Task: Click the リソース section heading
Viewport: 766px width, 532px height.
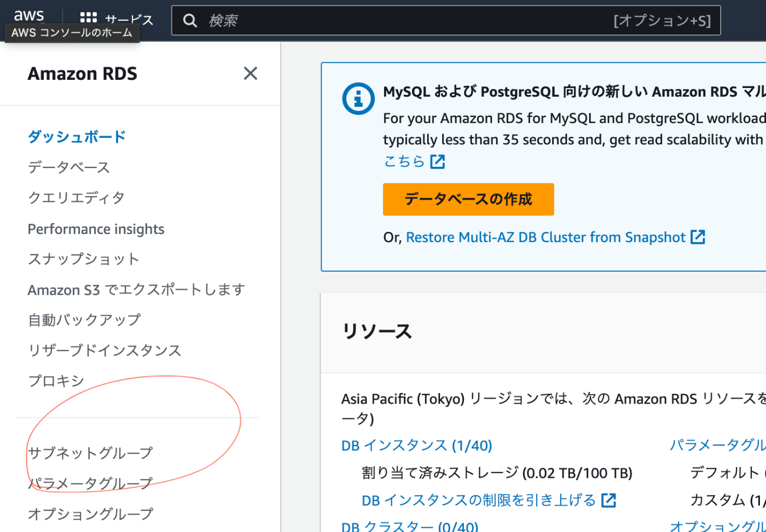Action: 376,332
